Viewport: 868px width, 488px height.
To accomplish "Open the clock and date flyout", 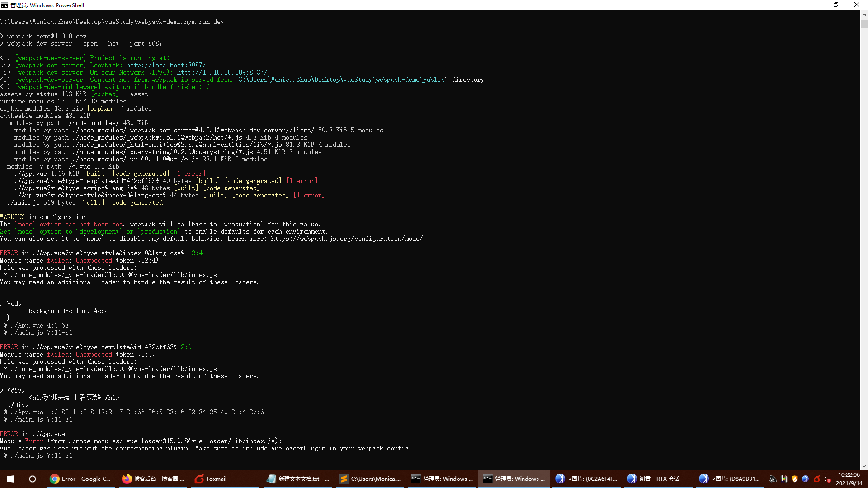I will click(x=849, y=479).
